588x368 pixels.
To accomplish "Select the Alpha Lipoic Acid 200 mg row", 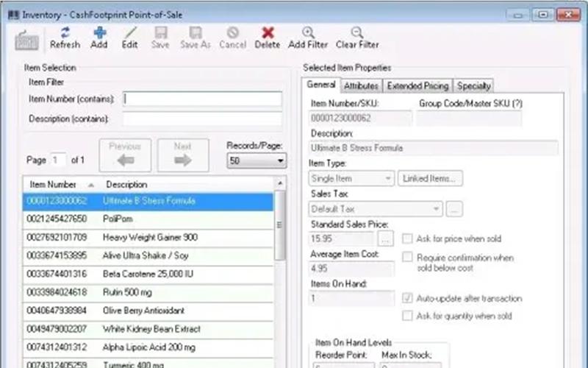I will tap(148, 347).
